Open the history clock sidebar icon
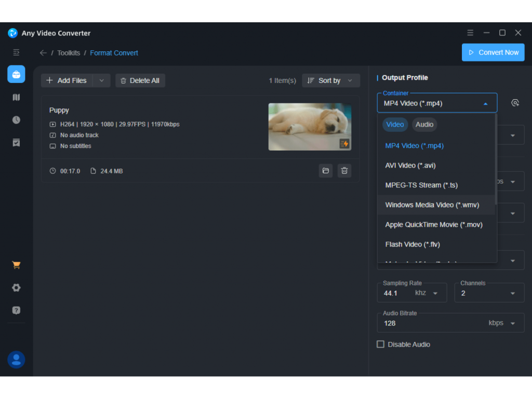The height and width of the screenshot is (398, 532). (x=16, y=120)
